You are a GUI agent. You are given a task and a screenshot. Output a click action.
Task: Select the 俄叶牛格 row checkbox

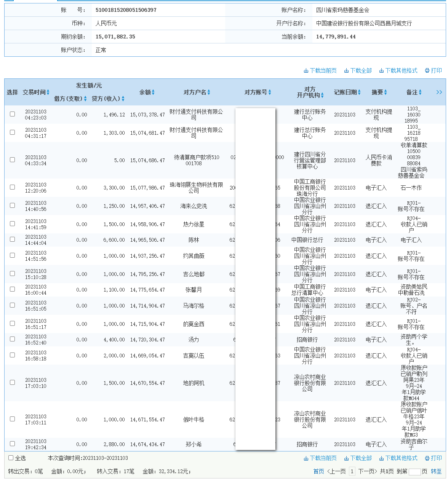(13, 419)
